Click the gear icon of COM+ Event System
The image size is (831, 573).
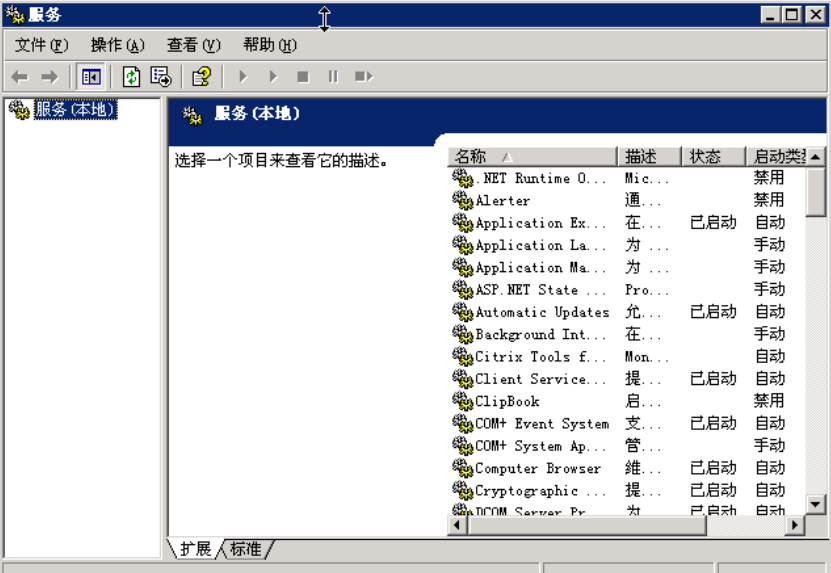462,424
